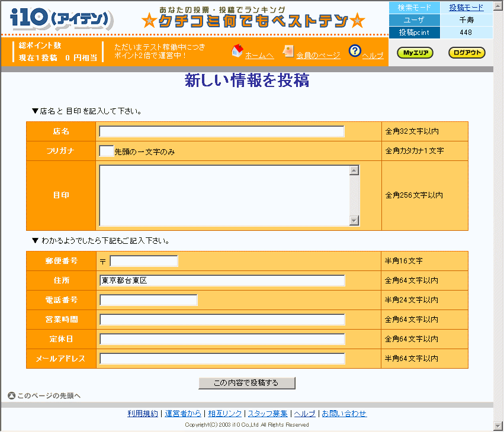This screenshot has height=432, width=504.
Task: Click the member page icon beside 会員のページ
Action: tap(288, 51)
